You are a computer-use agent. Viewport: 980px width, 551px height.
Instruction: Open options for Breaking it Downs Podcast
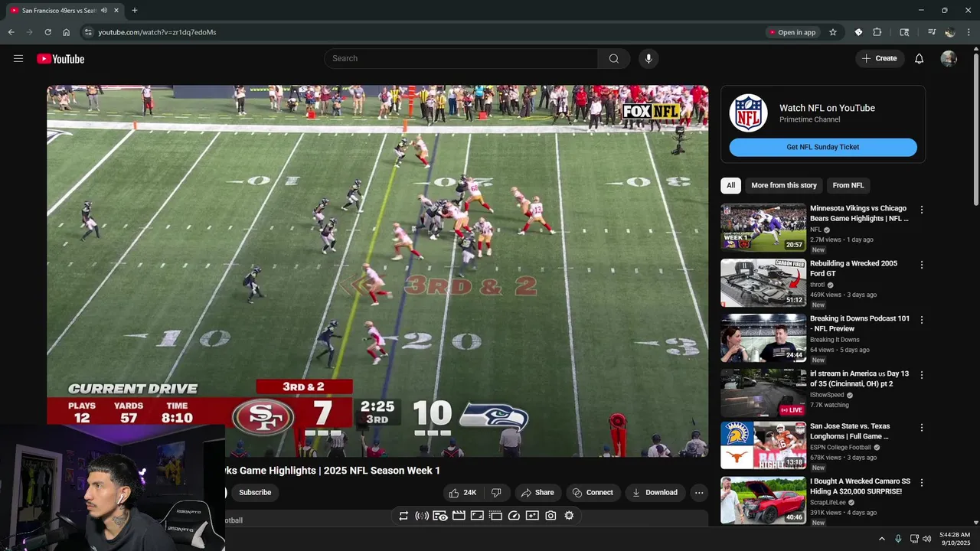(x=922, y=320)
